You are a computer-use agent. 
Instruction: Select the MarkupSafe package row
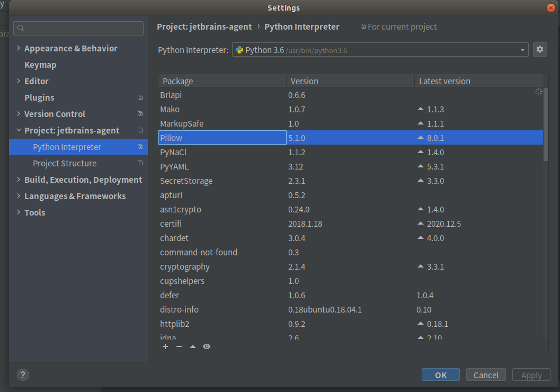[x=351, y=123]
